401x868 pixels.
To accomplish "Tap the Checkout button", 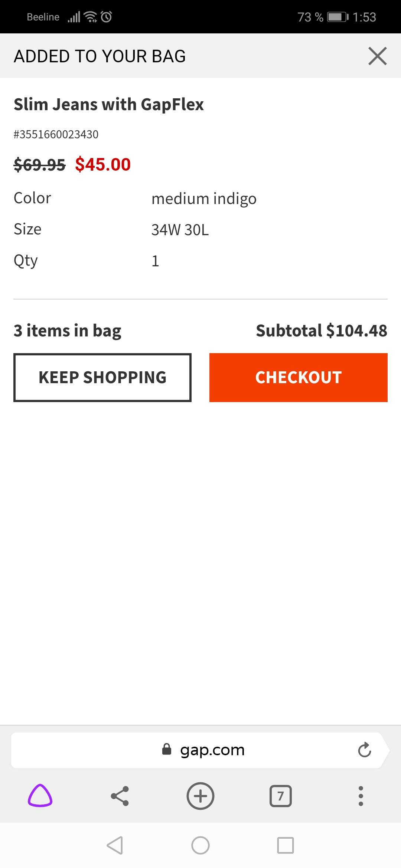I will (299, 378).
